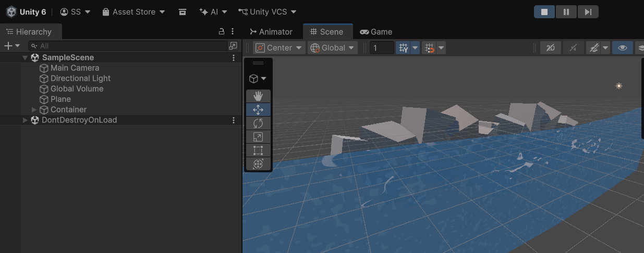Click the SampleScene Unity icon
Screen dimensions: 644x253
(35, 58)
